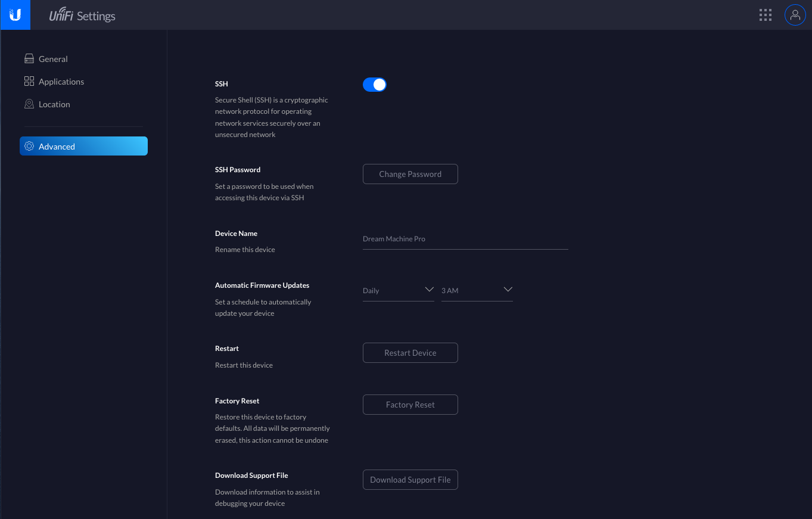Click the General console icon in sidebar
812x519 pixels.
[29, 59]
